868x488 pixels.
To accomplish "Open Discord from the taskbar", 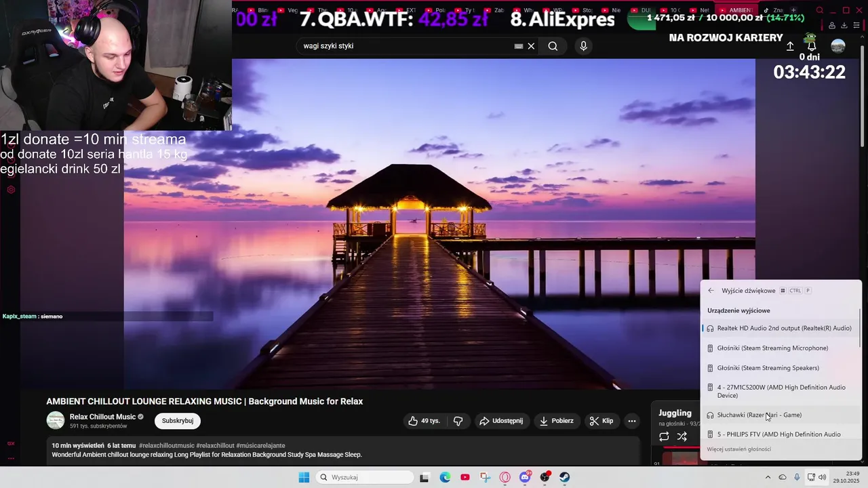I will click(x=525, y=477).
